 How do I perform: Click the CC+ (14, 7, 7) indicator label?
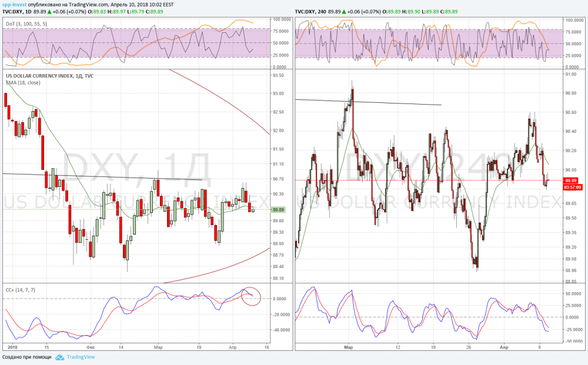21,290
